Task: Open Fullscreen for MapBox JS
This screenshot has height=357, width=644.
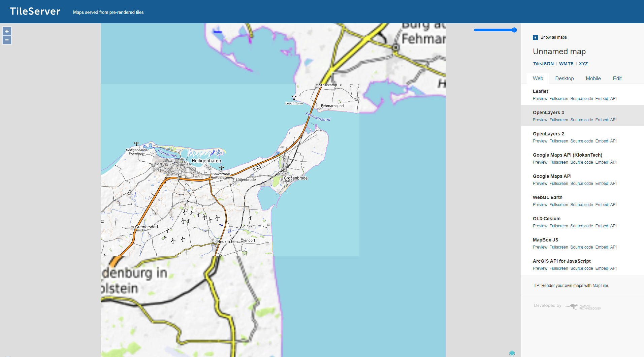Action: (x=558, y=247)
